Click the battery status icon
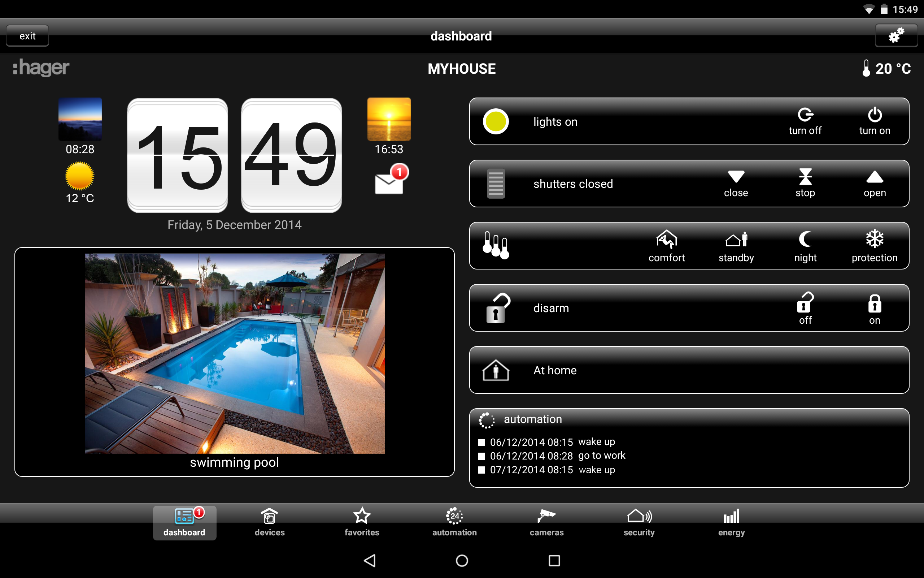The image size is (924, 578). click(884, 9)
